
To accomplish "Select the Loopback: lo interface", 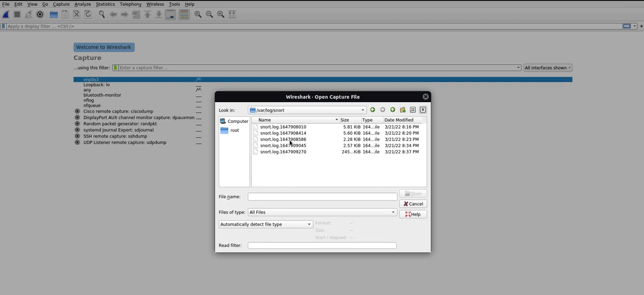I will tap(97, 85).
